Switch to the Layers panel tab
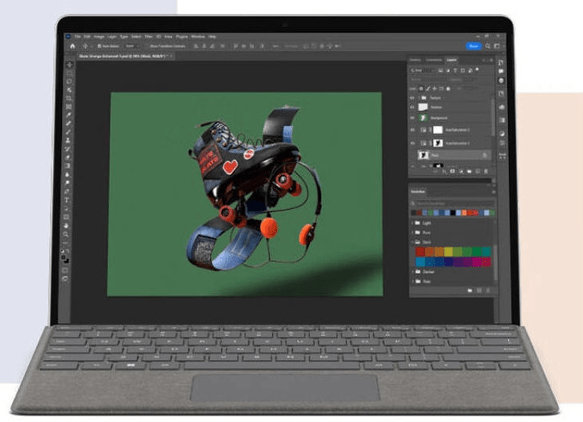 coord(452,60)
